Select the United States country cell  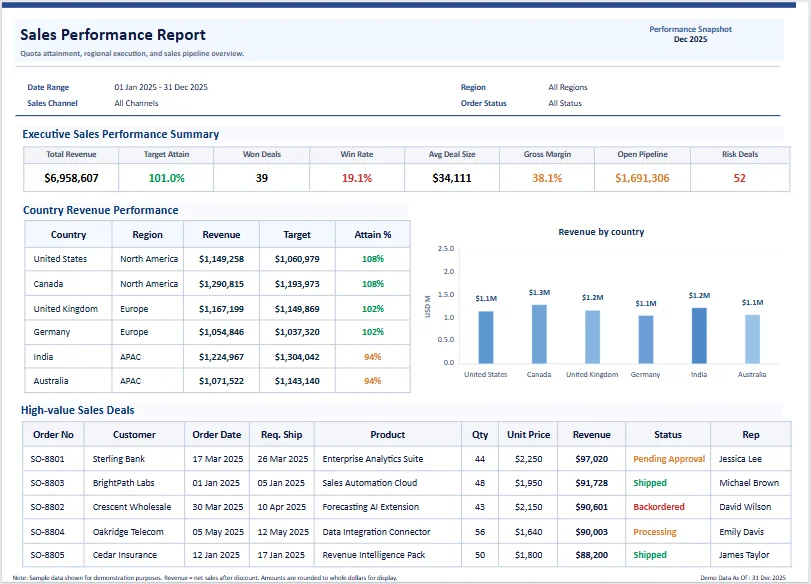(60, 259)
